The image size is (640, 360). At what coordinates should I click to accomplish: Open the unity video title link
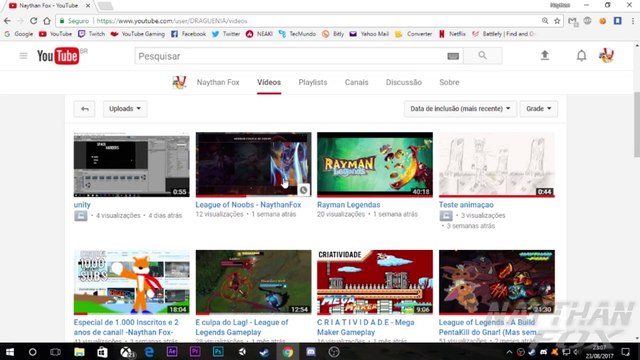[x=82, y=205]
